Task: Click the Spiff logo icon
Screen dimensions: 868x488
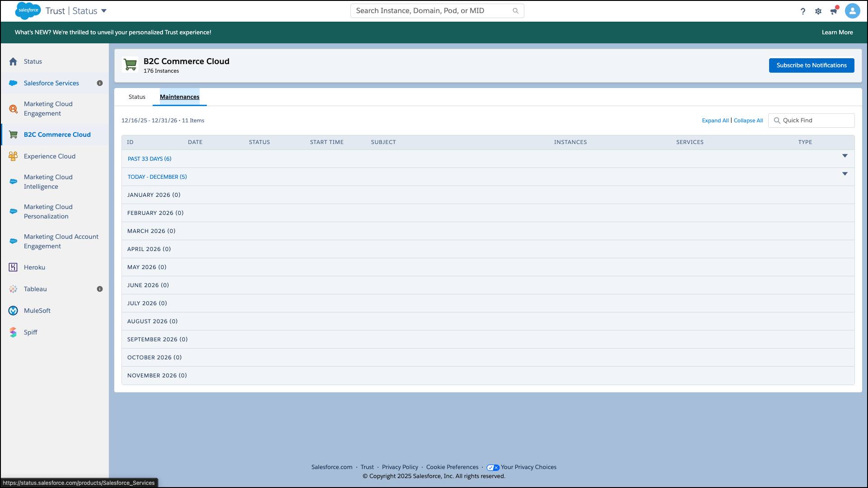Action: (13, 332)
